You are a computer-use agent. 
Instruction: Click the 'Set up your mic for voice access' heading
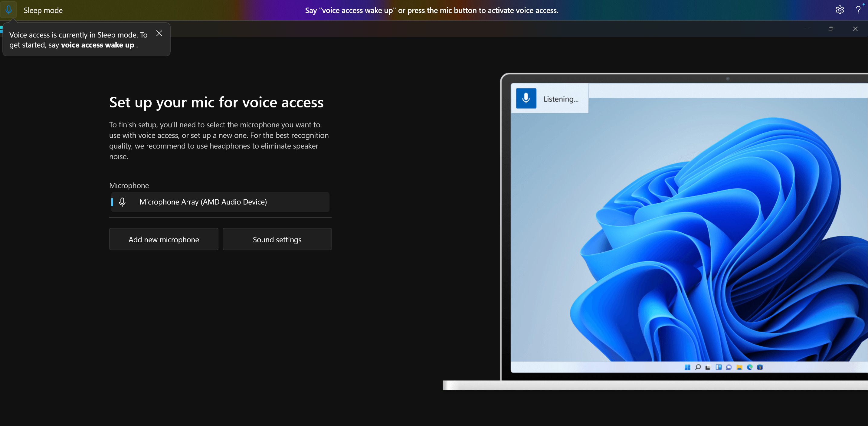pos(216,102)
